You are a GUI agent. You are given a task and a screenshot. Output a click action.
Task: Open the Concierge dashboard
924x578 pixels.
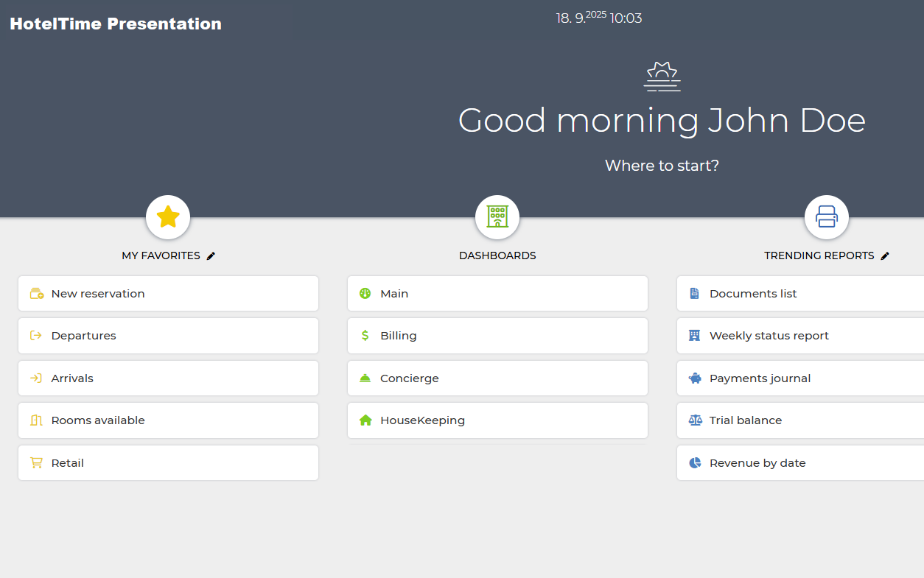point(497,378)
